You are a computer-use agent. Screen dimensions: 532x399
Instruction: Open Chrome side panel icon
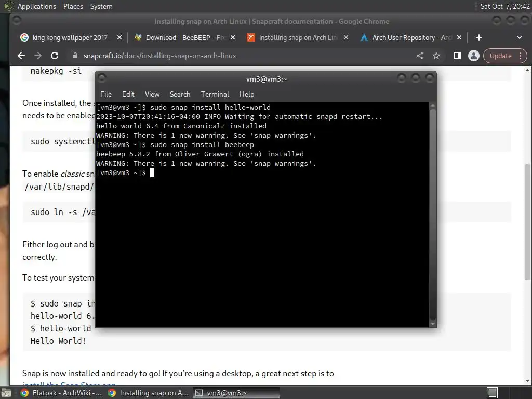tap(457, 56)
